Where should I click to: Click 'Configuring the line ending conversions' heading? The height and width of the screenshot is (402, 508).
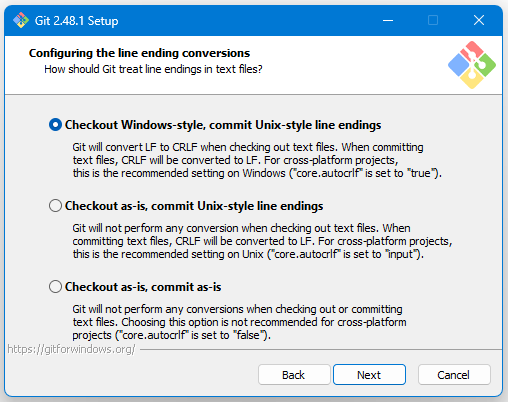[x=139, y=53]
